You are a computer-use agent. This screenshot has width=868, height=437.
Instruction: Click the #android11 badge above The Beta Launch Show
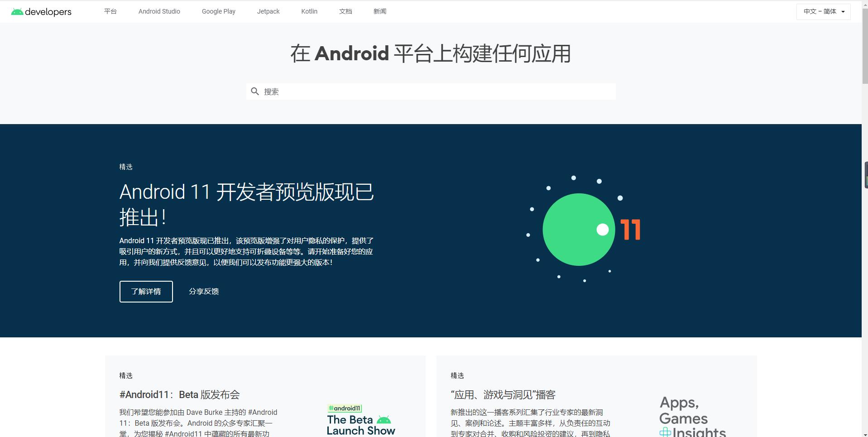(345, 408)
